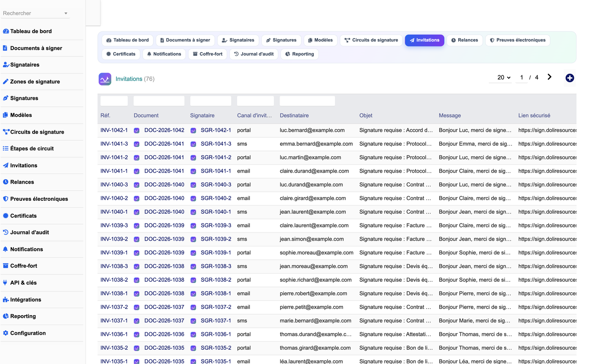Open the Notifications top tab
The image size is (589, 364).
164,54
